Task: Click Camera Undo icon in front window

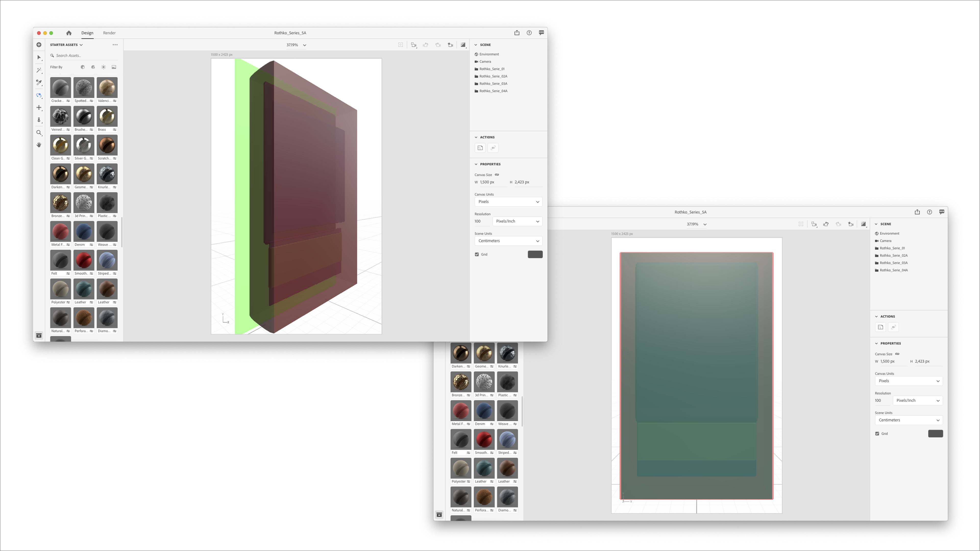Action: pyautogui.click(x=426, y=45)
